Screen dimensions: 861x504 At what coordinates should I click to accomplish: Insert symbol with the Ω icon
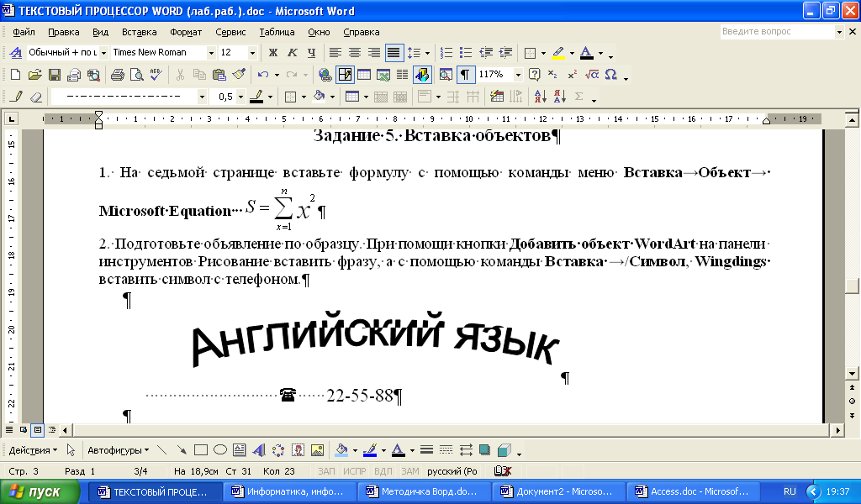coord(610,75)
